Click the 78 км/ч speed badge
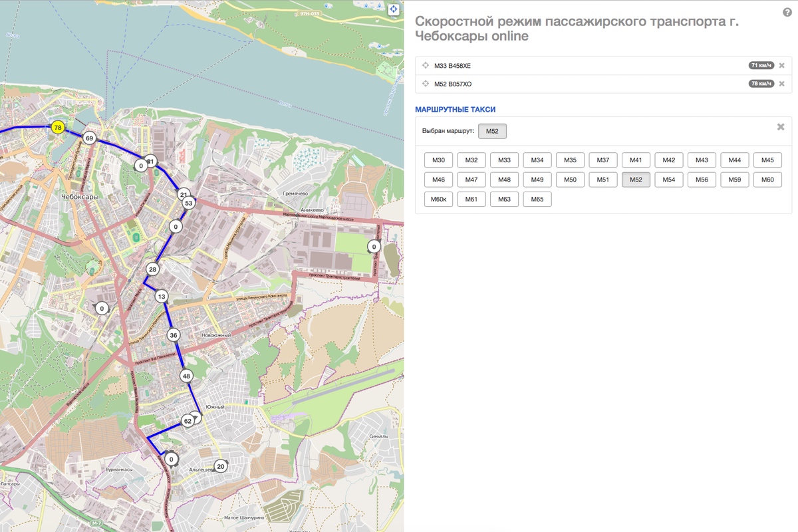Image resolution: width=798 pixels, height=532 pixels. point(761,84)
